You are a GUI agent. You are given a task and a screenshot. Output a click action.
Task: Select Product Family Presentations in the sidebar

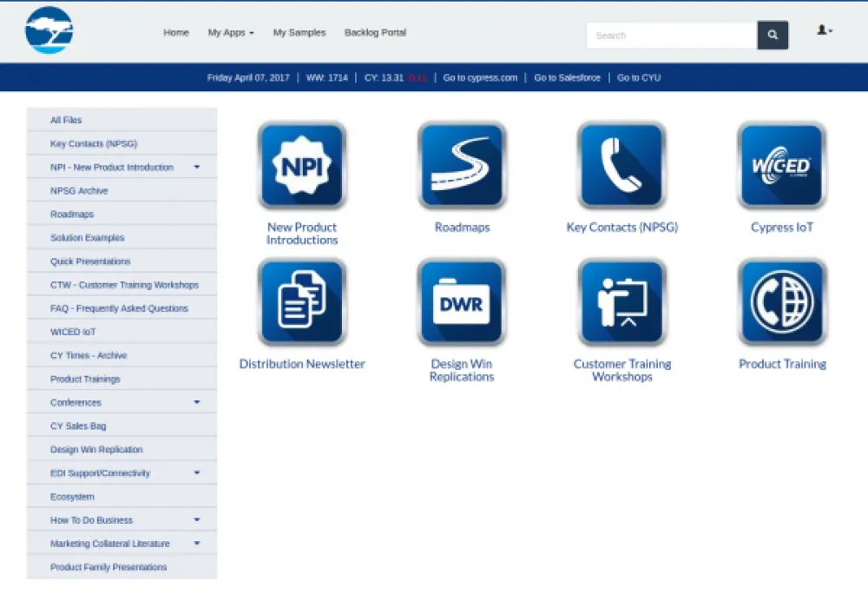coord(122,566)
